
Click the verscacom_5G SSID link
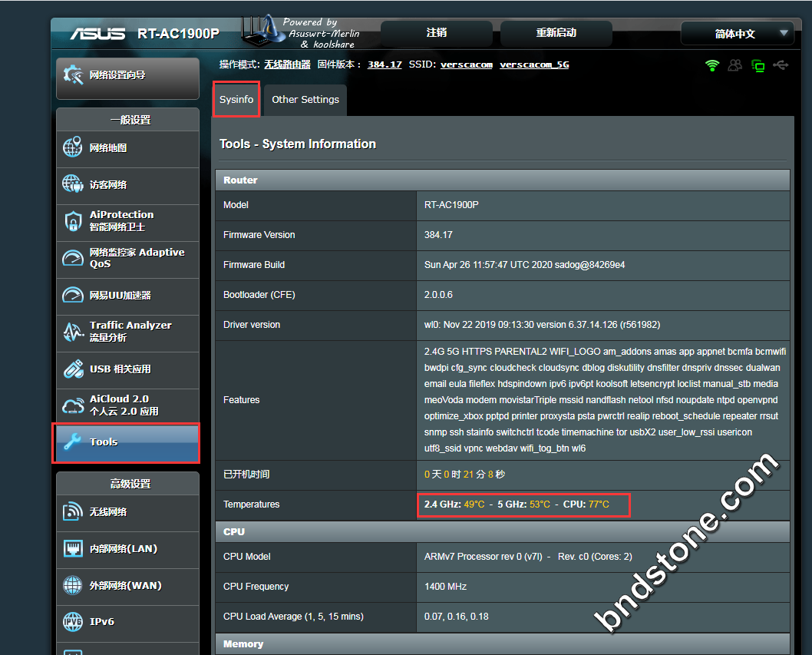click(x=534, y=65)
